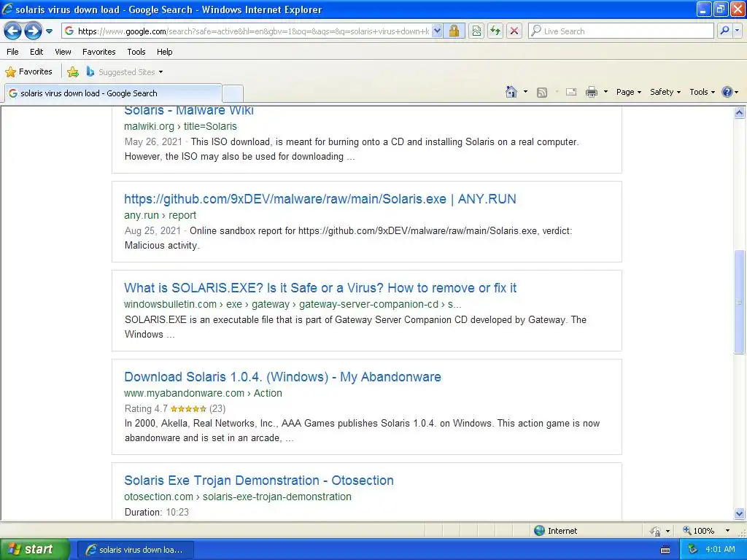Image resolution: width=747 pixels, height=560 pixels.
Task: Click the Refresh page icon
Action: click(495, 31)
